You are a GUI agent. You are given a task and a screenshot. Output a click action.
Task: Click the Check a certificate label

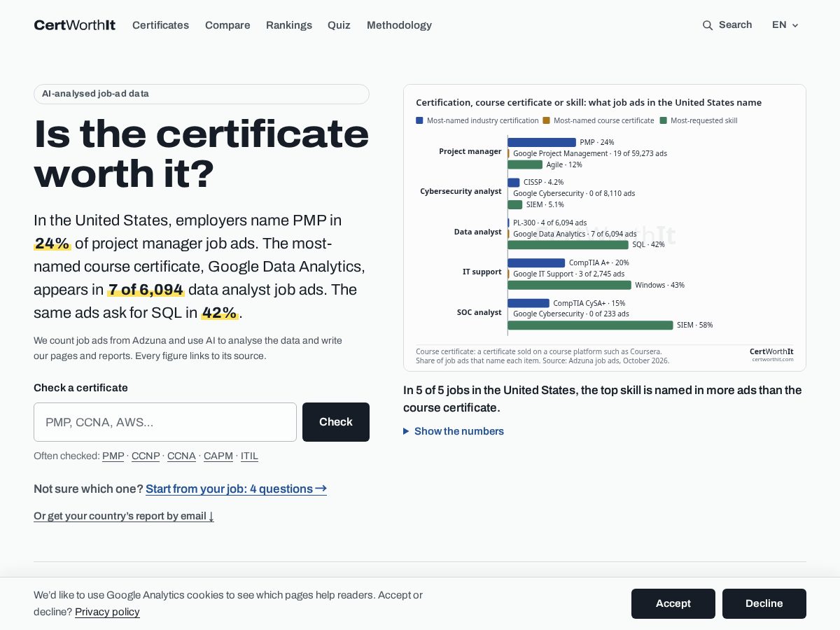tap(80, 388)
